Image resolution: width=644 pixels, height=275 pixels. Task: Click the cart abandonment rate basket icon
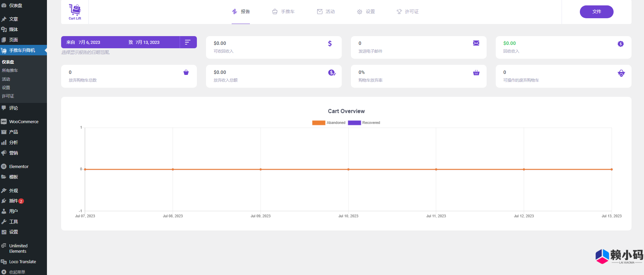(476, 73)
